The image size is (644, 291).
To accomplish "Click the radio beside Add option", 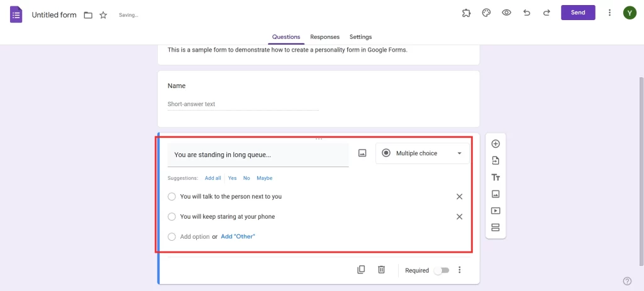I will click(172, 237).
